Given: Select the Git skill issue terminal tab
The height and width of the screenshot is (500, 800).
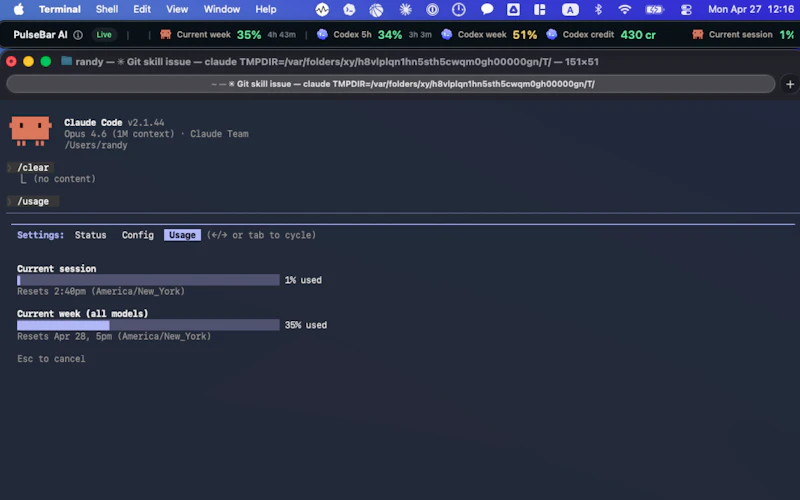Looking at the screenshot, I should (391, 84).
